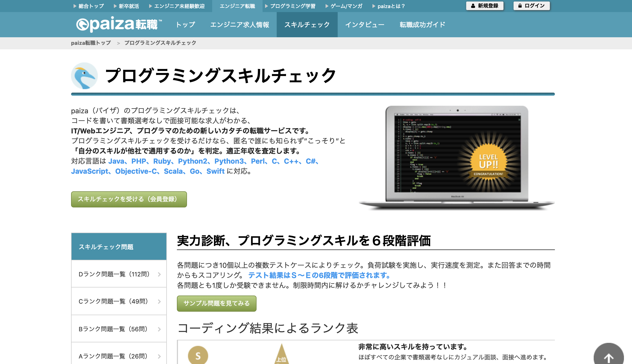The width and height of the screenshot is (632, 364).
Task: Go to 転職成功ガイド navigation item
Action: click(x=422, y=25)
